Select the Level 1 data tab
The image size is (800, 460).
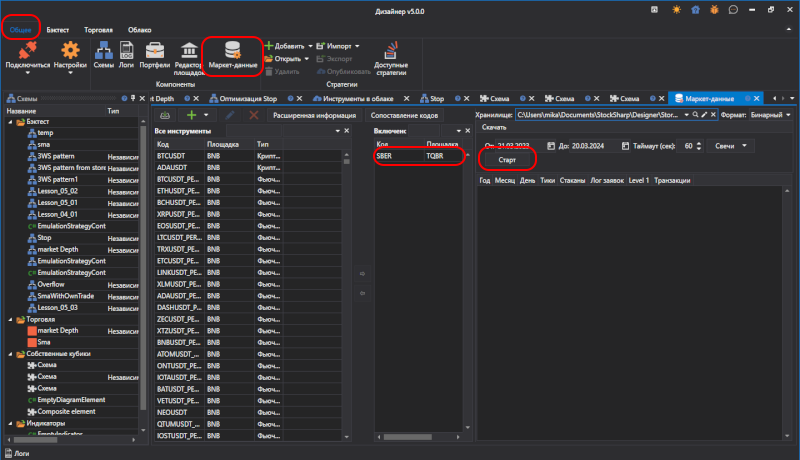coord(639,181)
